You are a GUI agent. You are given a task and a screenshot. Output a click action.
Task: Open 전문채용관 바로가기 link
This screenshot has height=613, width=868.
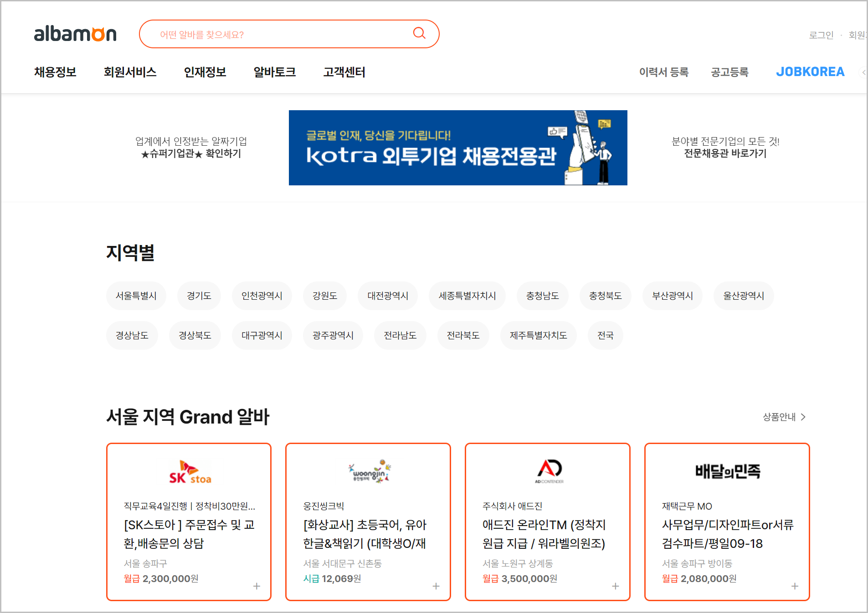[x=725, y=153]
